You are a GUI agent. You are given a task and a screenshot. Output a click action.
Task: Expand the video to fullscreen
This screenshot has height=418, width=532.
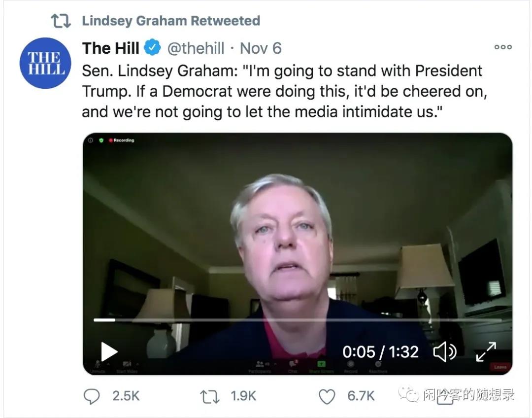click(x=486, y=351)
